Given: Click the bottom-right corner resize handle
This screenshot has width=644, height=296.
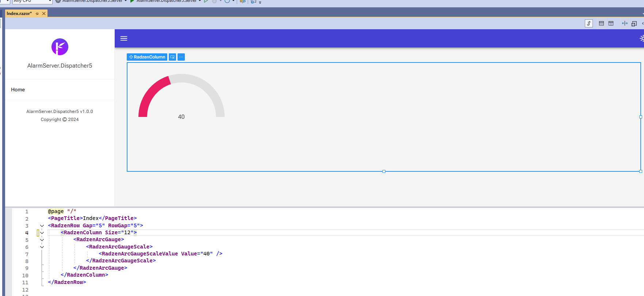Looking at the screenshot, I should [x=641, y=171].
